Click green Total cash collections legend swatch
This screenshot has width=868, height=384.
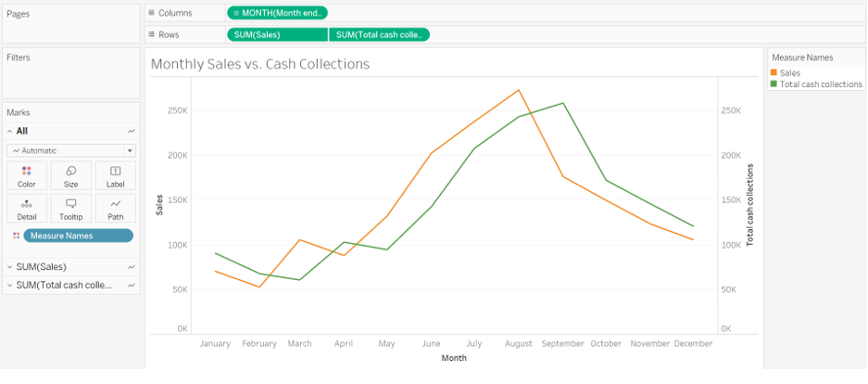(x=774, y=83)
